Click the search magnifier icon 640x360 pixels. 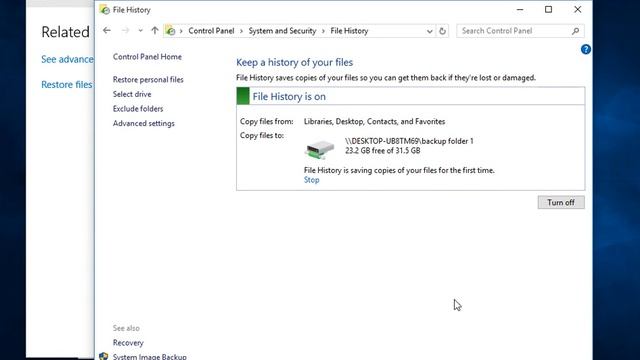[576, 31]
